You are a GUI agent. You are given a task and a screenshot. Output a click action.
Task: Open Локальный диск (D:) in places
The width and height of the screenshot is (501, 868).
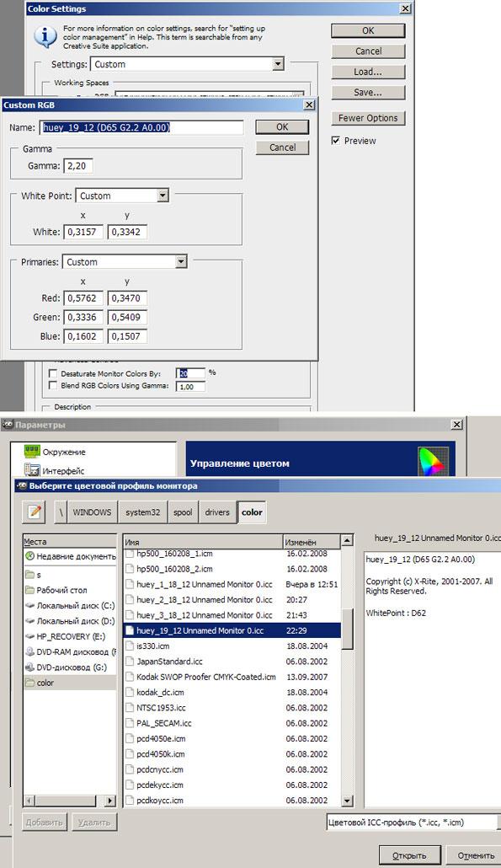(x=70, y=621)
